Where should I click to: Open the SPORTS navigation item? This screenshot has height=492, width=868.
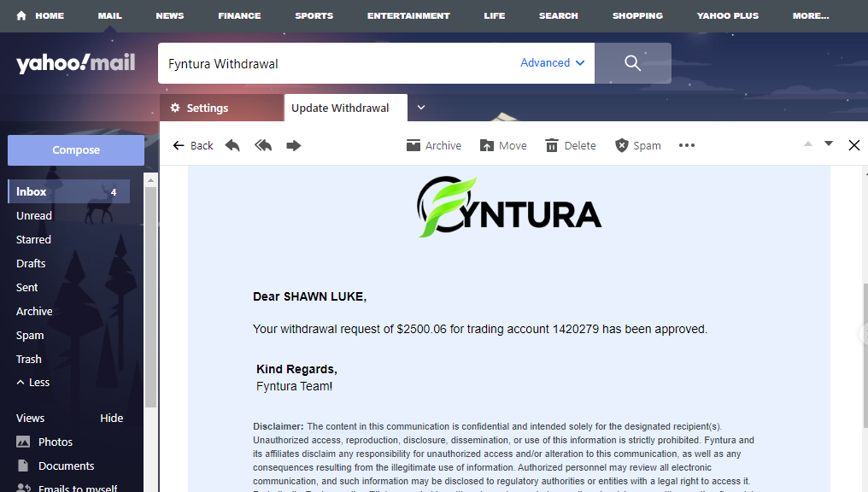click(314, 15)
